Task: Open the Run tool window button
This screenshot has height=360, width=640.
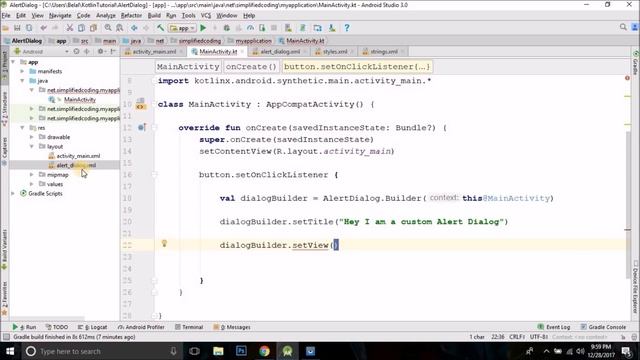Action: [24, 327]
